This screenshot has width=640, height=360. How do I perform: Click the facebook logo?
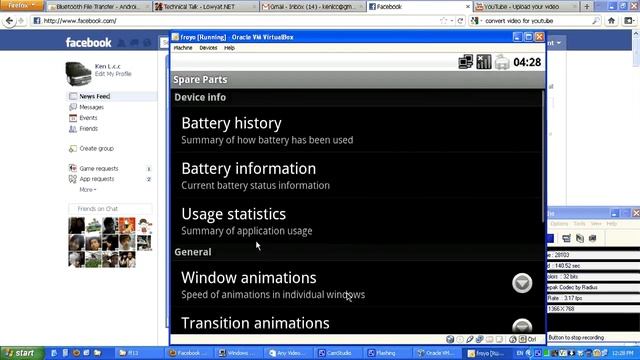pos(88,42)
